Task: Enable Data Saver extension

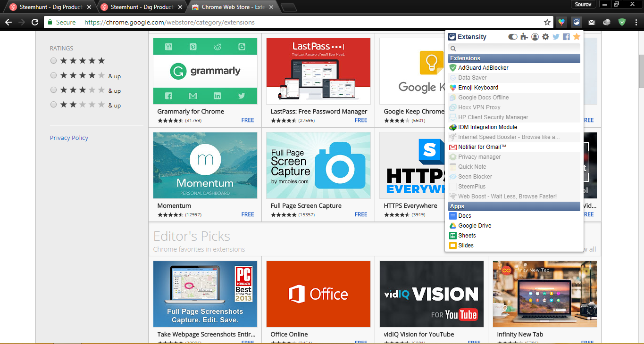Action: click(514, 78)
